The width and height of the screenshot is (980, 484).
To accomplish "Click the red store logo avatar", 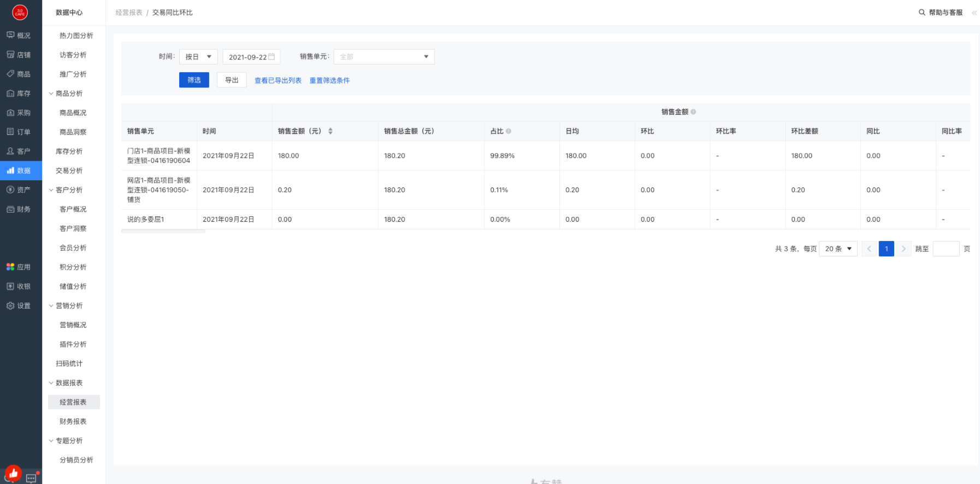I will (x=20, y=12).
